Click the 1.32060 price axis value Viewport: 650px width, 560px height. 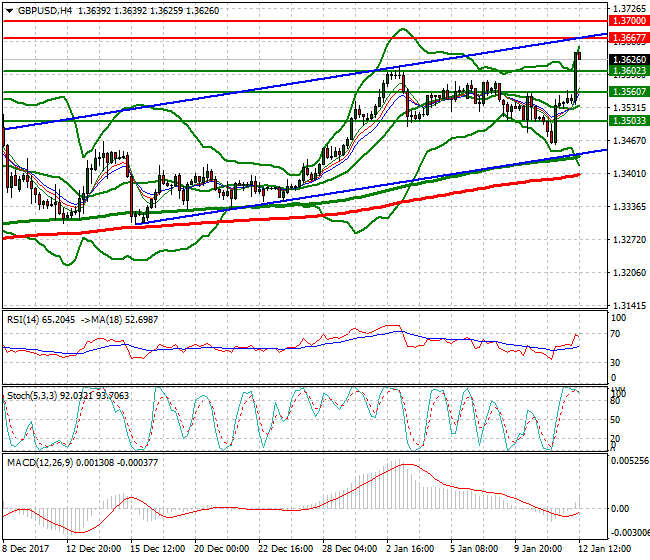tap(629, 272)
